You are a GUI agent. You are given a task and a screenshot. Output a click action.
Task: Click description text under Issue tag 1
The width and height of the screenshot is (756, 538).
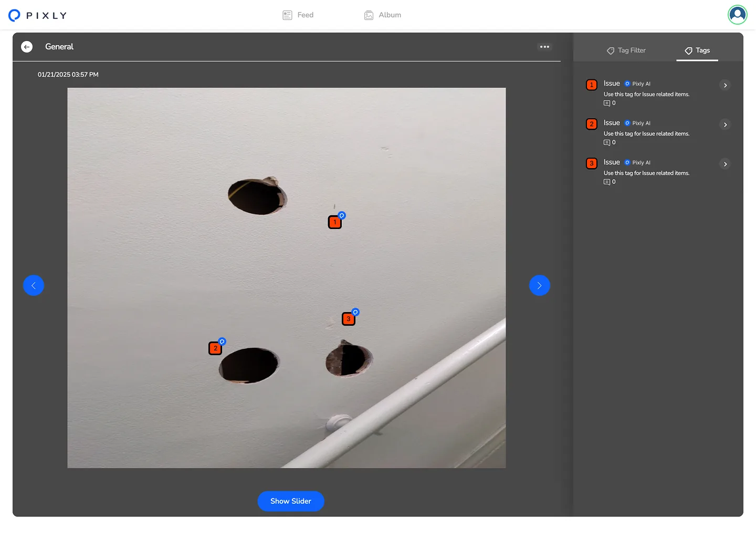click(646, 95)
